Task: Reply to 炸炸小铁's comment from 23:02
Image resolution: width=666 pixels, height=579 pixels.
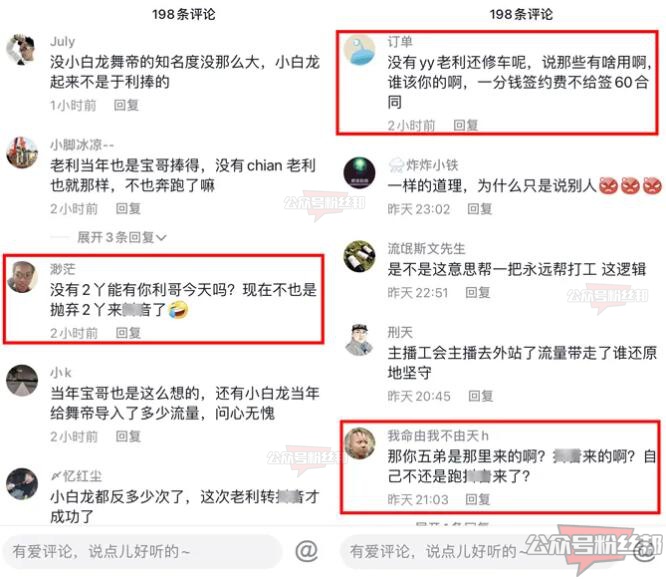Action: coord(480,209)
